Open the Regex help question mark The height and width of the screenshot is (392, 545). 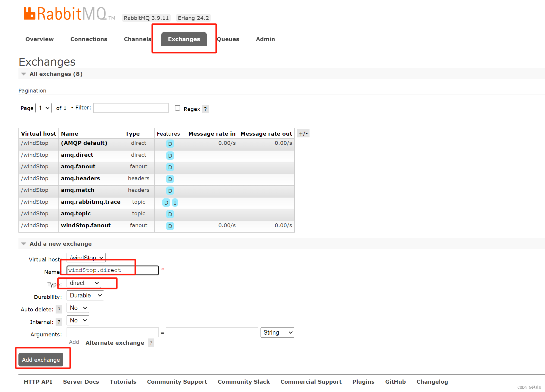(x=205, y=109)
